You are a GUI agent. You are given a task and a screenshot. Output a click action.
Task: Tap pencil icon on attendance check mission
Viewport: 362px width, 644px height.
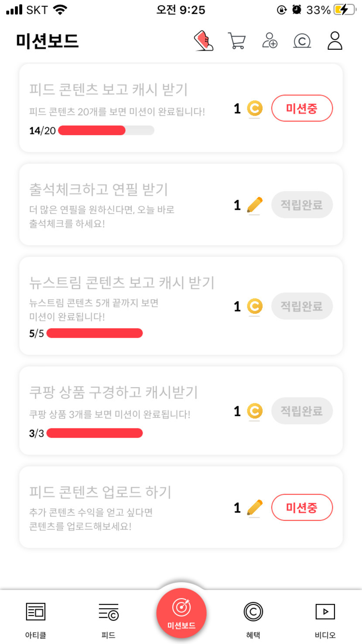click(255, 205)
